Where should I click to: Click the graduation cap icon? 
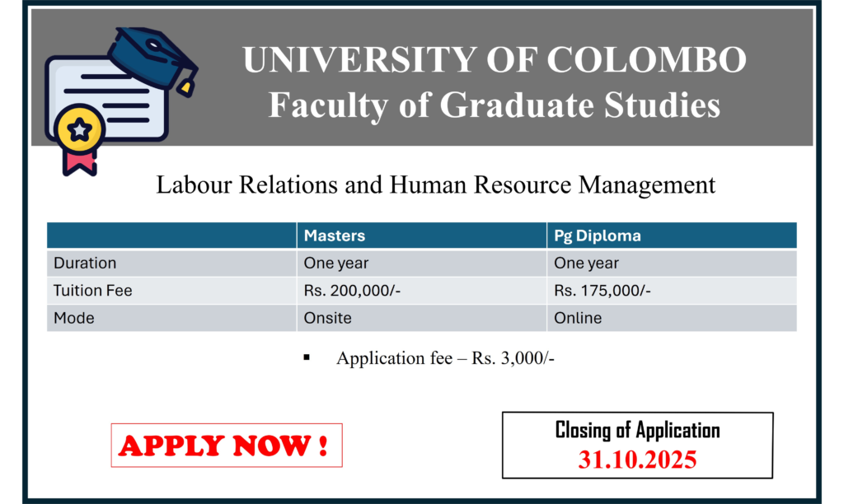(157, 56)
